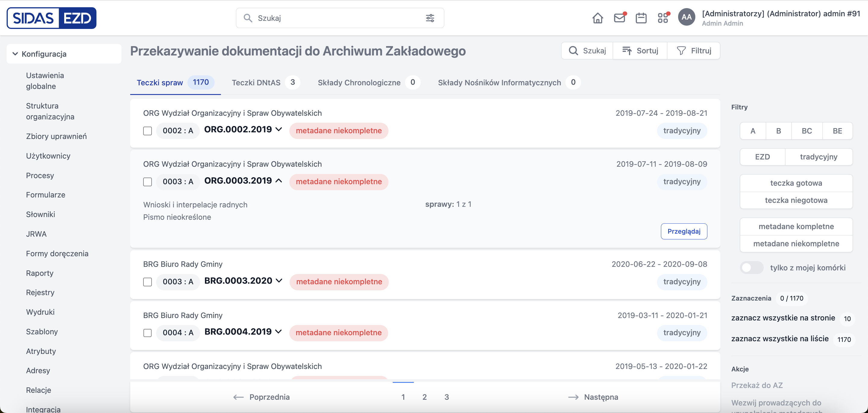Image resolution: width=868 pixels, height=413 pixels.
Task: Click the AA user avatar
Action: pyautogui.click(x=687, y=17)
